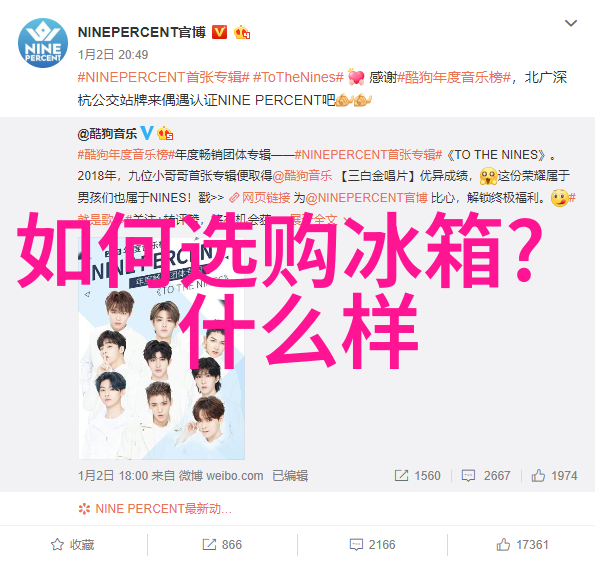The width and height of the screenshot is (595, 562).
Task: Open the NINE PERCENT最新动... topic link
Action: [x=155, y=508]
